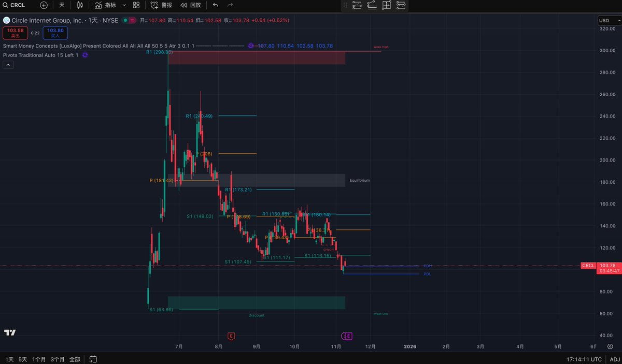
Task: Select the 3个月 time range
Action: click(58, 359)
